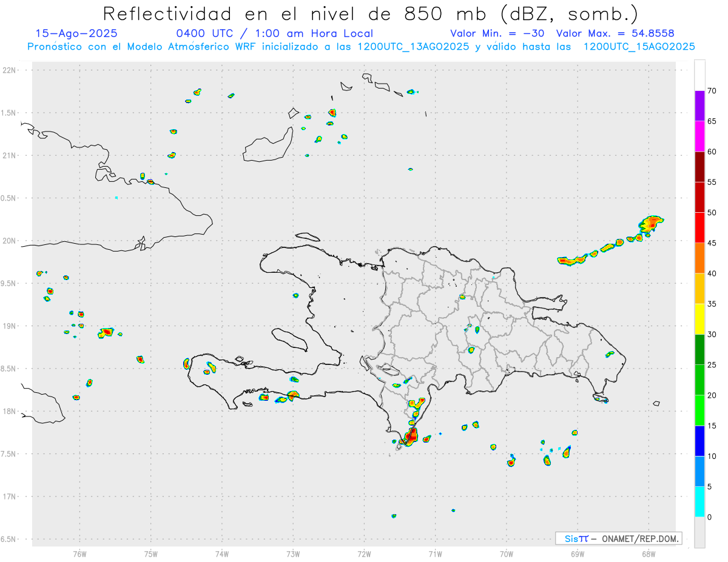Image resolution: width=728 pixels, height=562 pixels.
Task: Click the 22N latitude axis label
Action: (x=10, y=70)
